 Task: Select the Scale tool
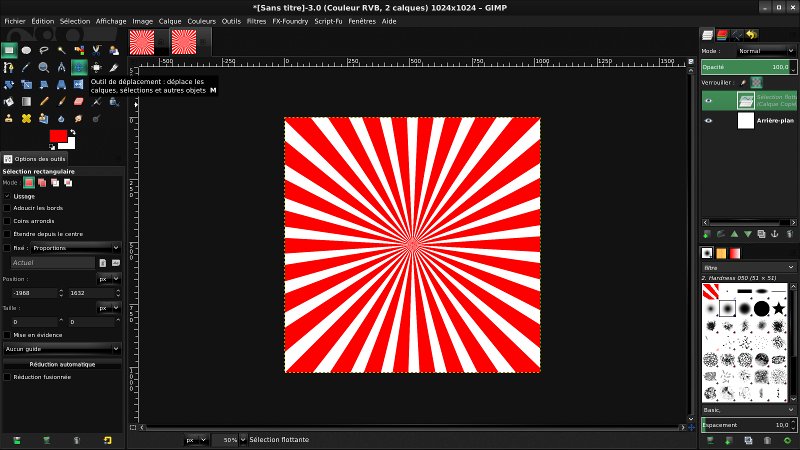click(27, 85)
